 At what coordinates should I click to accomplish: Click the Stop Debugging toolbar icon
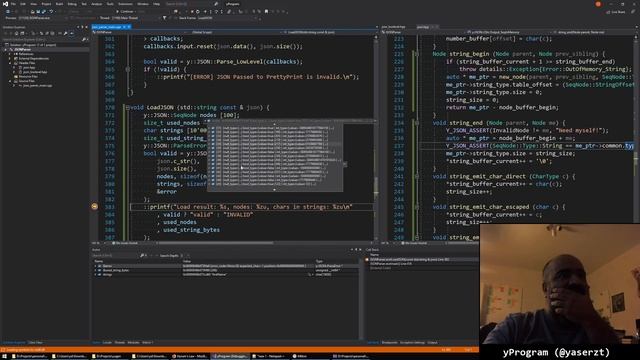(x=192, y=11)
